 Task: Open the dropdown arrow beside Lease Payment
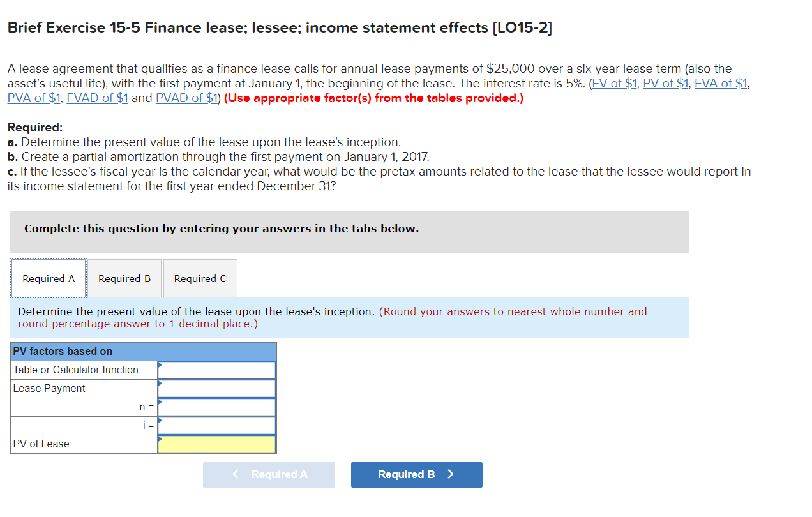pyautogui.click(x=160, y=384)
